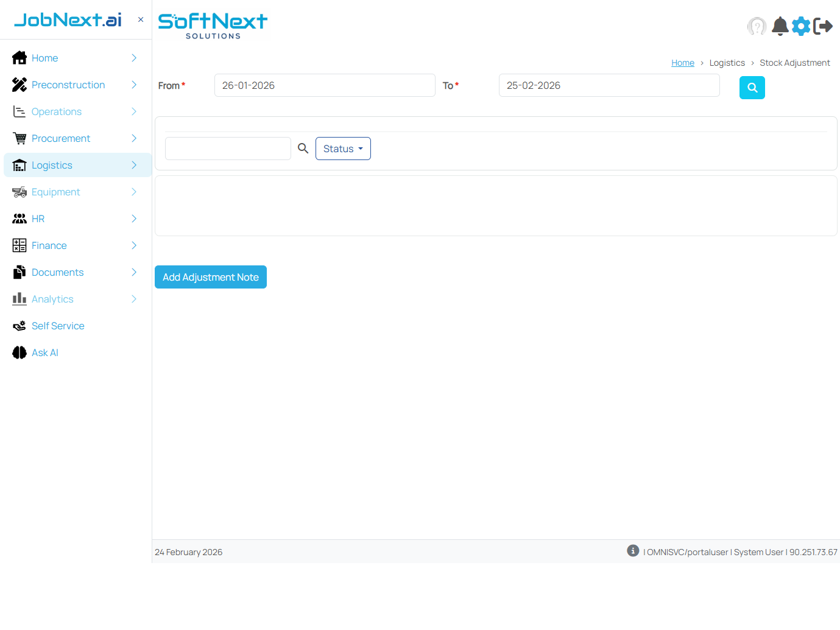Click the blue search button
This screenshot has height=630, width=840.
tap(752, 88)
